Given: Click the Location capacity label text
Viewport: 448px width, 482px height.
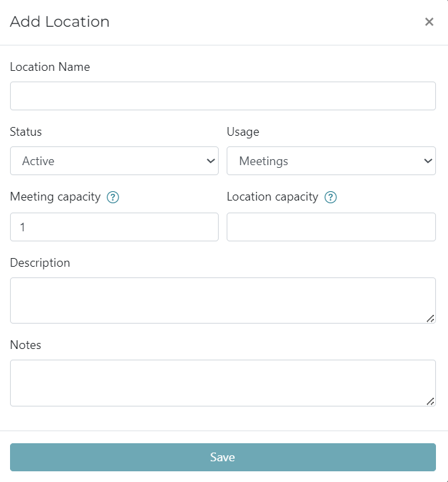Looking at the screenshot, I should pos(272,197).
